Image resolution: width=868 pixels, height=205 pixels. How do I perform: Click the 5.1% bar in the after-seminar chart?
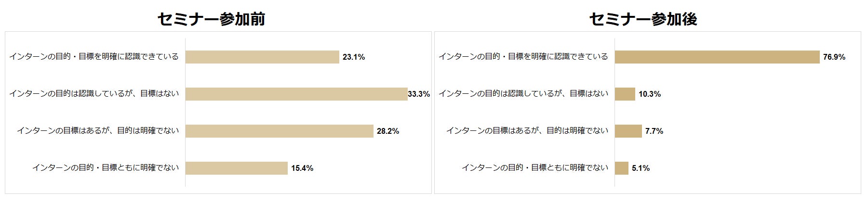[621, 168]
